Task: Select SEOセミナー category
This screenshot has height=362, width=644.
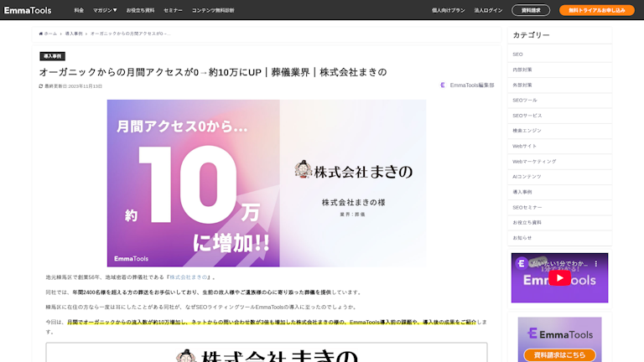Action: coord(559,207)
